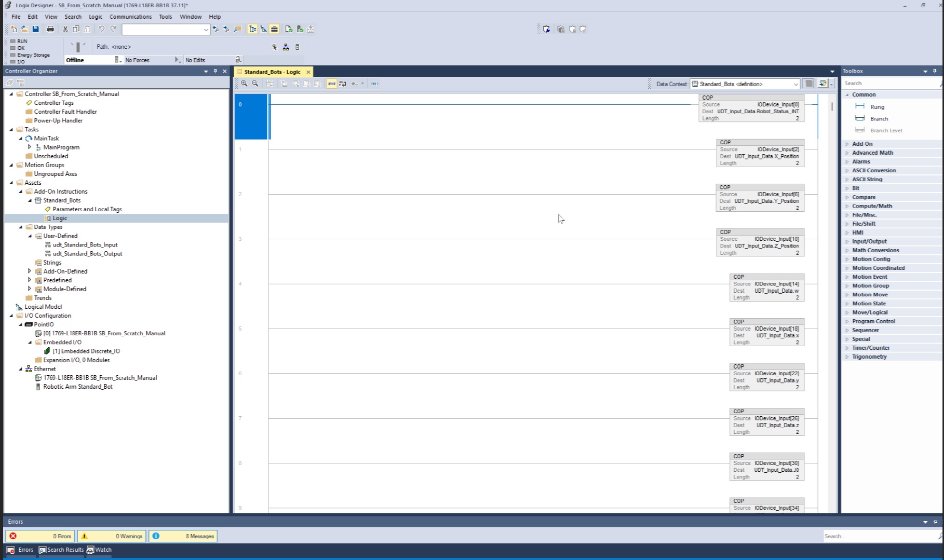The width and height of the screenshot is (944, 560).
Task: Click the Verify Controller icon
Action: 300,29
